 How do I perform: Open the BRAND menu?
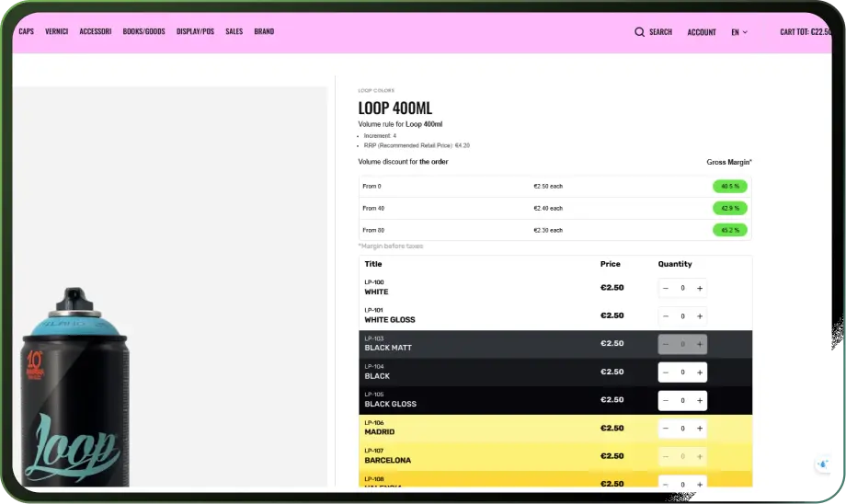tap(264, 31)
